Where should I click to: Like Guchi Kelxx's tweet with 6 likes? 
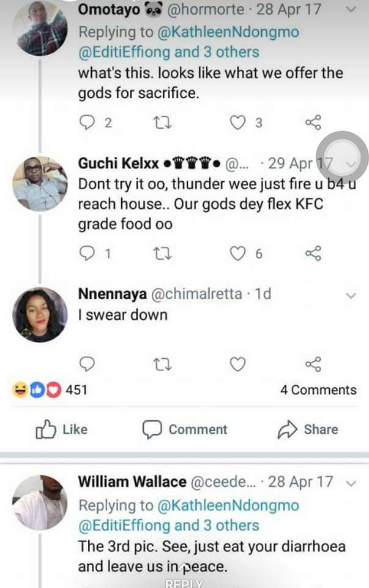[x=237, y=253]
